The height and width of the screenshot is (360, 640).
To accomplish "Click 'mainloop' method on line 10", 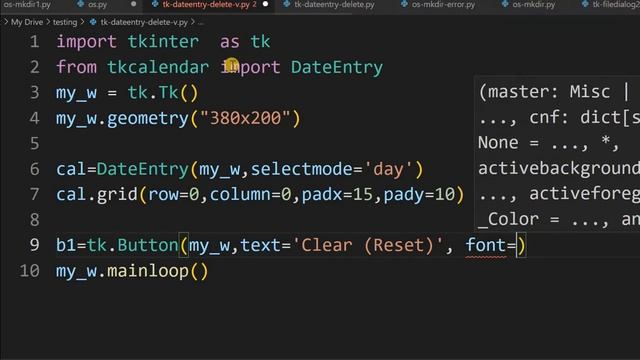I will click(x=148, y=271).
